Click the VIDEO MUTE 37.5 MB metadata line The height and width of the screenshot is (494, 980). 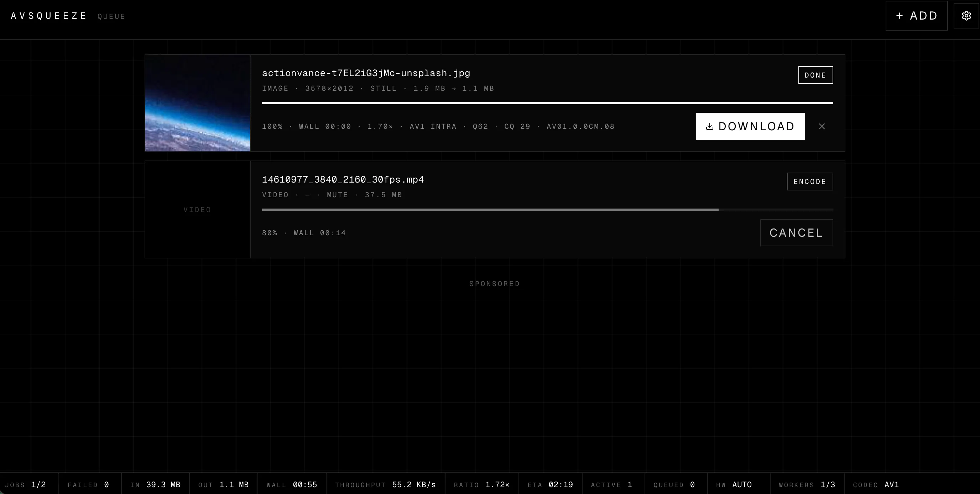point(332,195)
